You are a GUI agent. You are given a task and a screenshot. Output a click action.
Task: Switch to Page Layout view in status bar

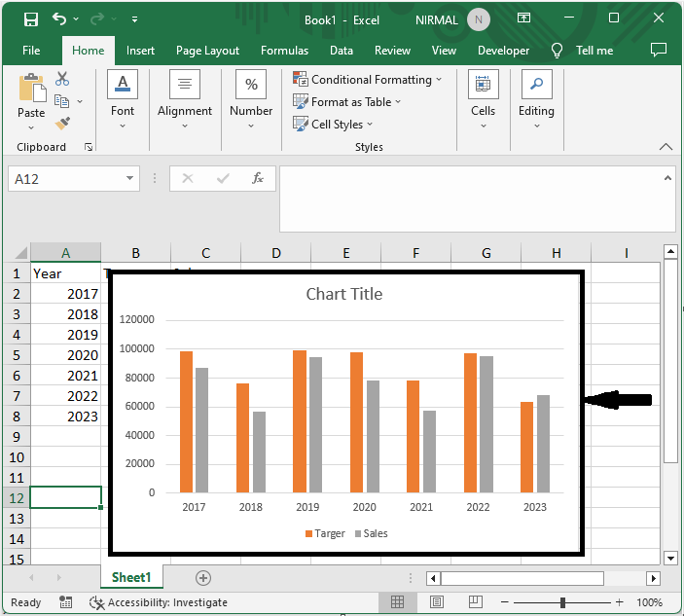point(437,602)
